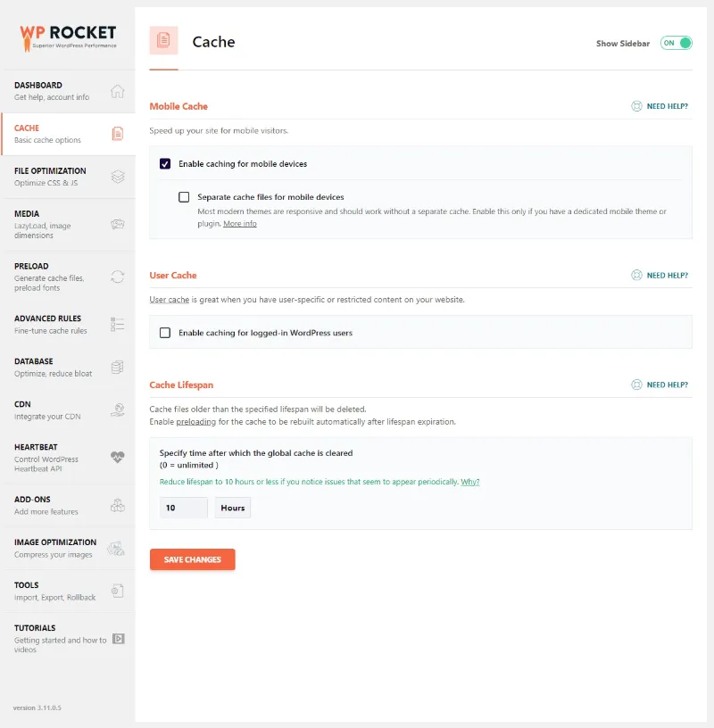Turn off the Show Sidebar toggle
Screen dimensions: 714x728
pyautogui.click(x=676, y=42)
